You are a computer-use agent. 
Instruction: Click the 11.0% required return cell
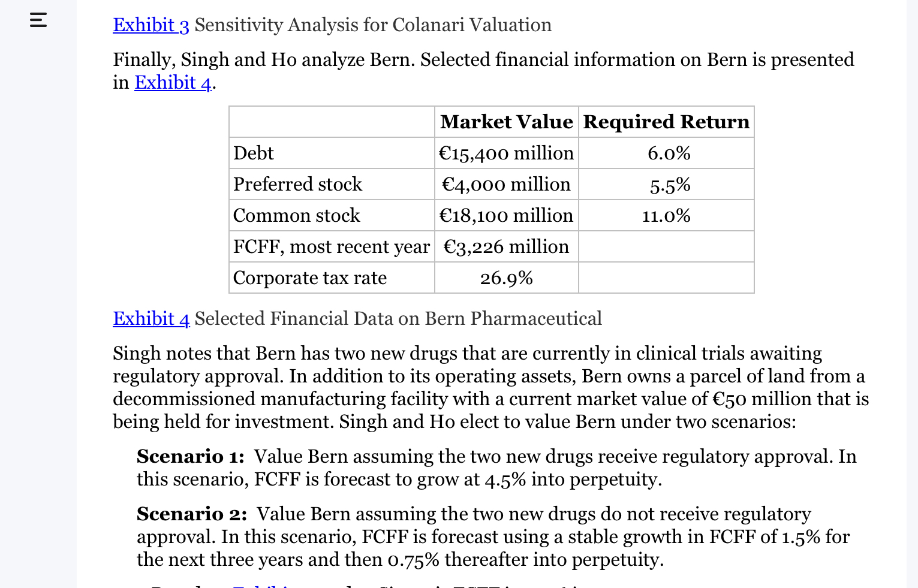point(666,215)
